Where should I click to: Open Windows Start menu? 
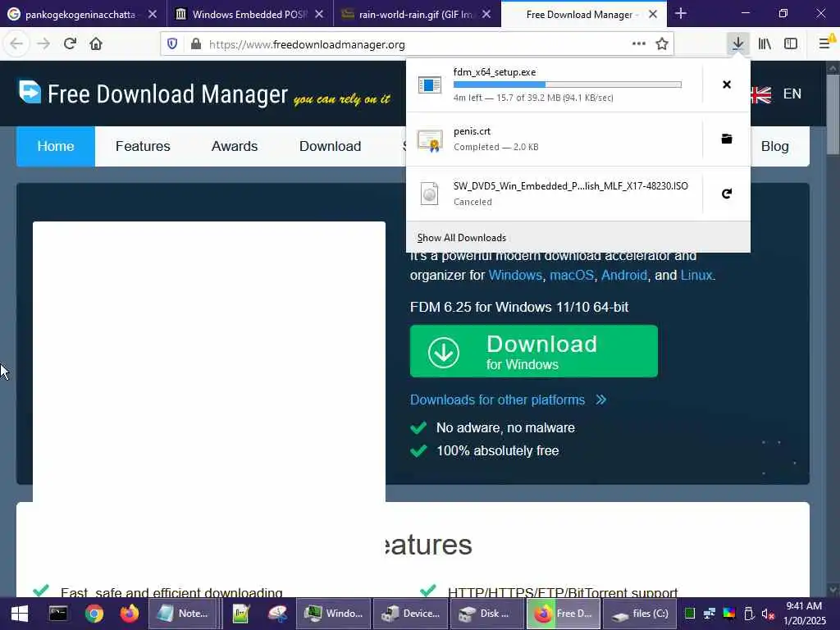click(20, 614)
